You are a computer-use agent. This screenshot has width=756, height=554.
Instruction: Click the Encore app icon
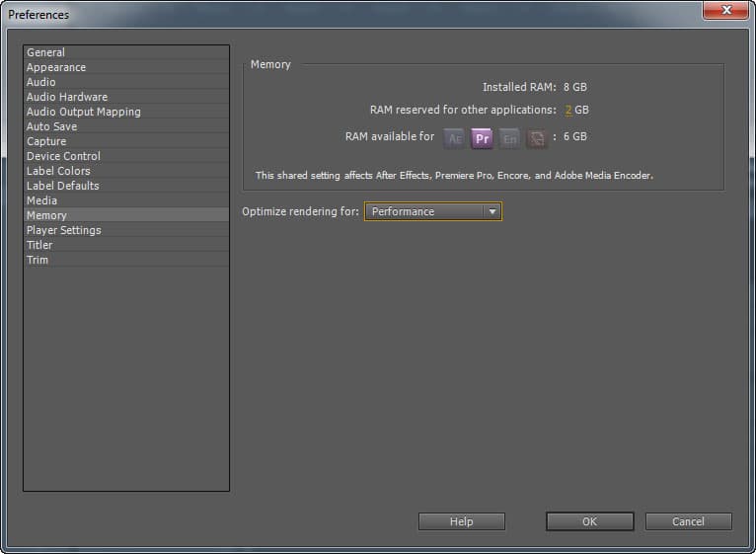(509, 138)
